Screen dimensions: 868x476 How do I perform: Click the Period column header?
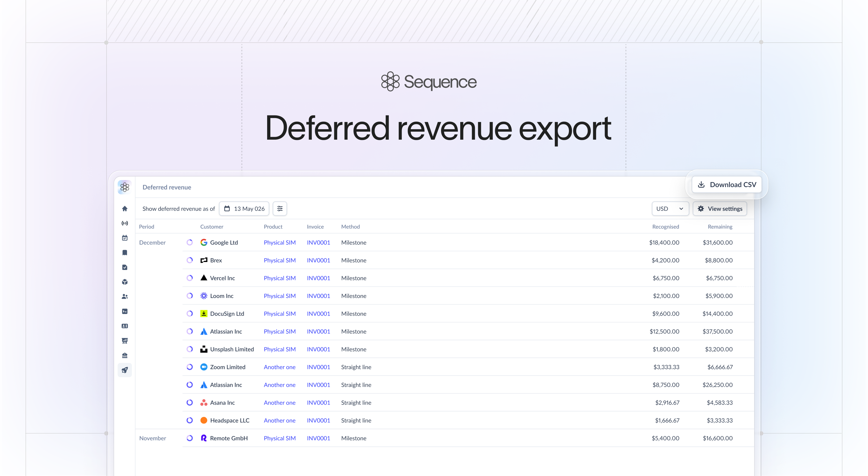click(x=146, y=227)
